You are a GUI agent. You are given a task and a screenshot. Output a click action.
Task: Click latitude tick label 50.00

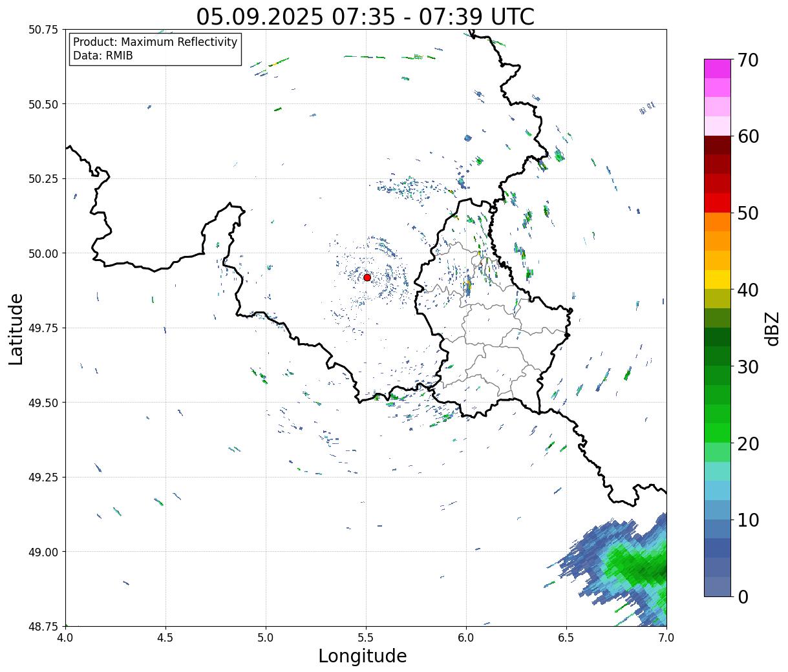pyautogui.click(x=43, y=253)
